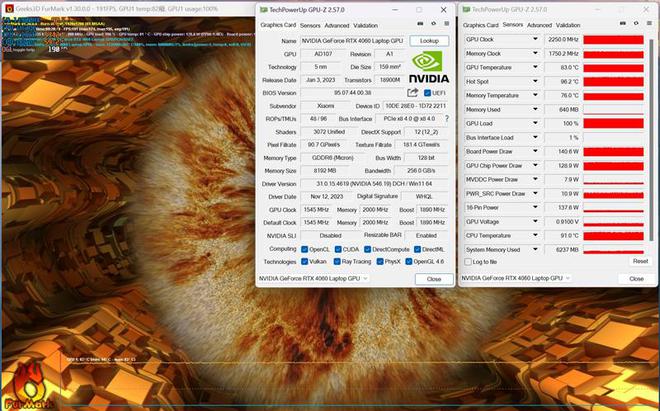The width and height of the screenshot is (660, 411).
Task: Open the GPU Load sensor dropdown
Action: [535, 123]
